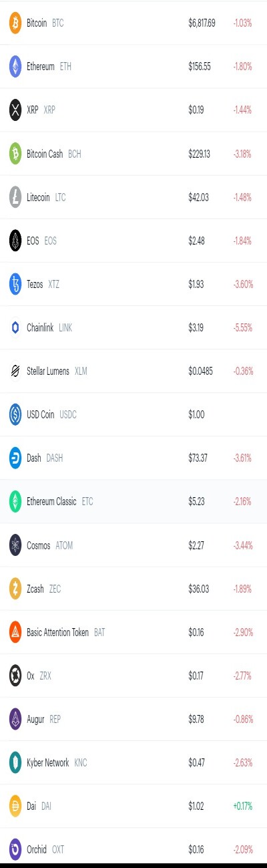Click the Orchid purple icon
The width and height of the screenshot is (267, 868).
click(15, 849)
